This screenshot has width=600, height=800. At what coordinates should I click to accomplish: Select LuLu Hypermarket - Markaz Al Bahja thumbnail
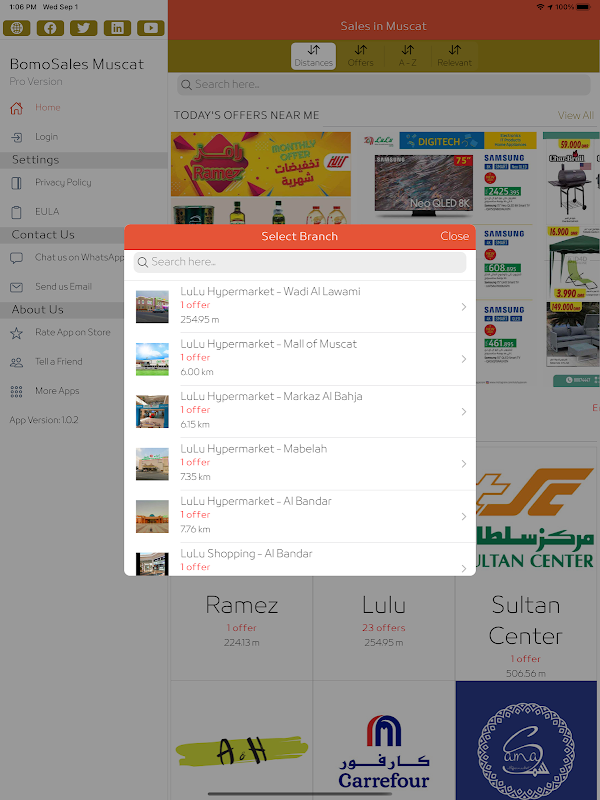coord(152,412)
